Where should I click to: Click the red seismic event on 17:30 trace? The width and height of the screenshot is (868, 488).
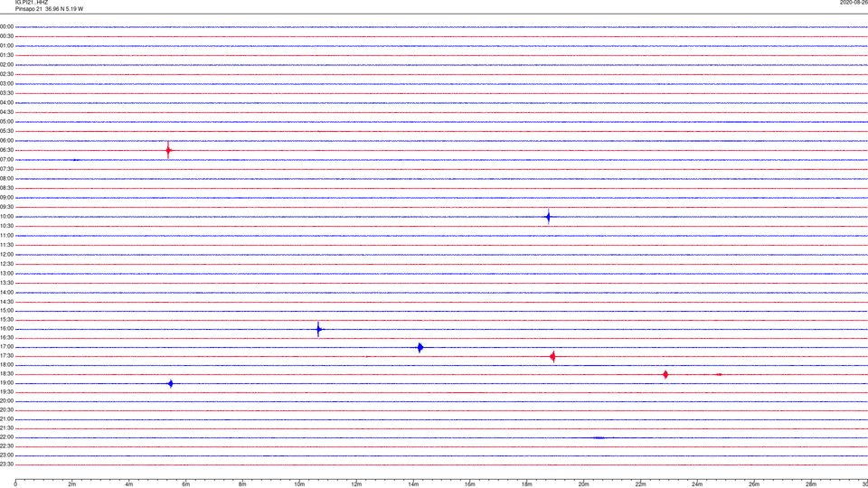pyautogui.click(x=552, y=357)
